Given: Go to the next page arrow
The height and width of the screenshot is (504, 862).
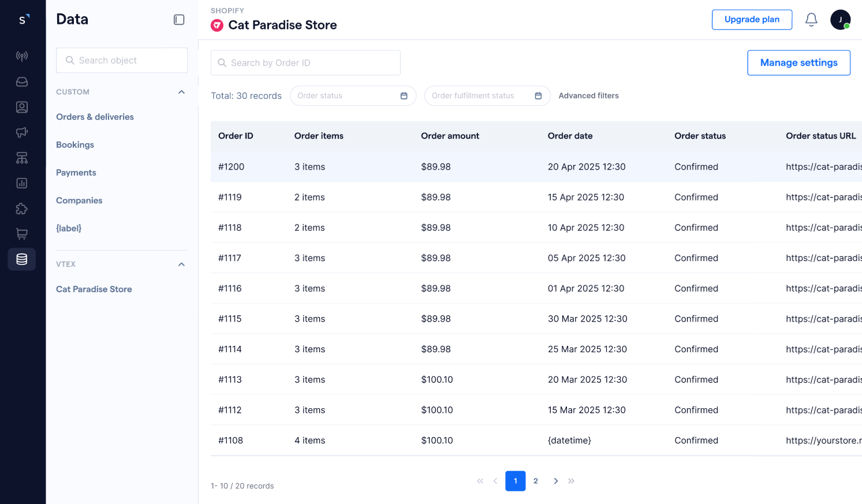Looking at the screenshot, I should 555,481.
